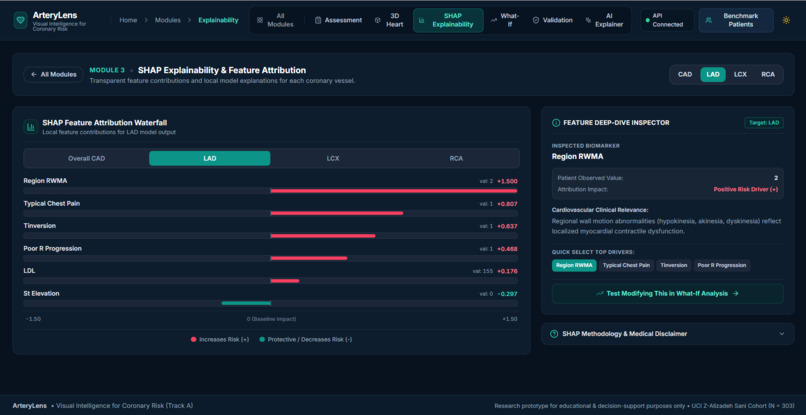Open the AI Explainer nav tab

point(605,21)
